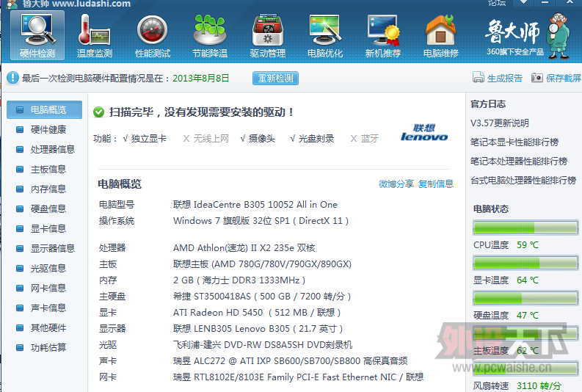
Task: Open the title bar dropdown menu arrow
Action: pos(523,2)
